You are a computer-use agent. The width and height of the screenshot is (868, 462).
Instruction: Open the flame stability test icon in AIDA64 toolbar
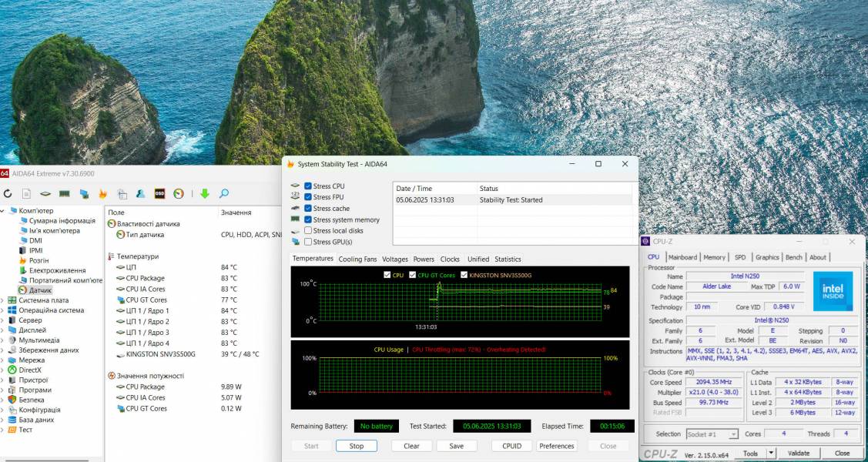(102, 193)
